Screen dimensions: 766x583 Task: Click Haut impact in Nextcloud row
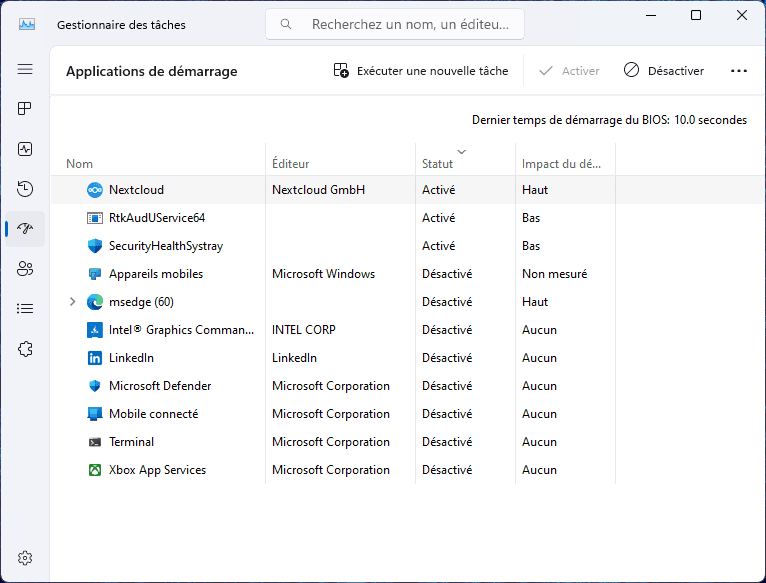[x=535, y=190]
